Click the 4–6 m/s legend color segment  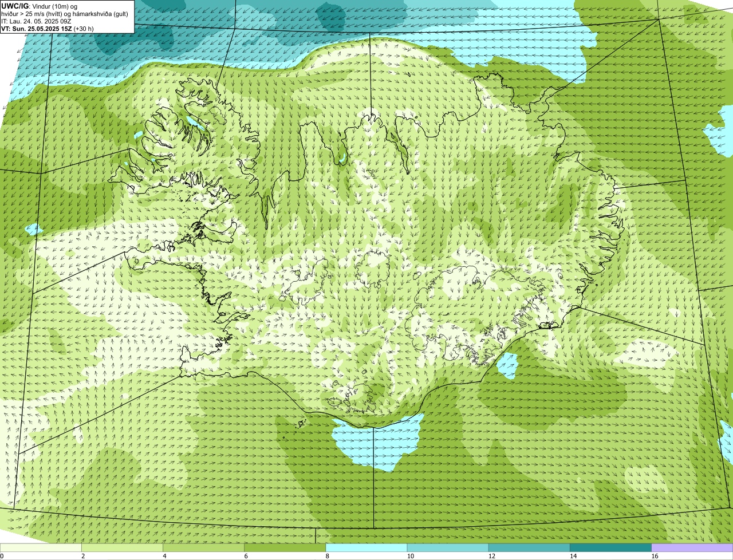click(204, 547)
